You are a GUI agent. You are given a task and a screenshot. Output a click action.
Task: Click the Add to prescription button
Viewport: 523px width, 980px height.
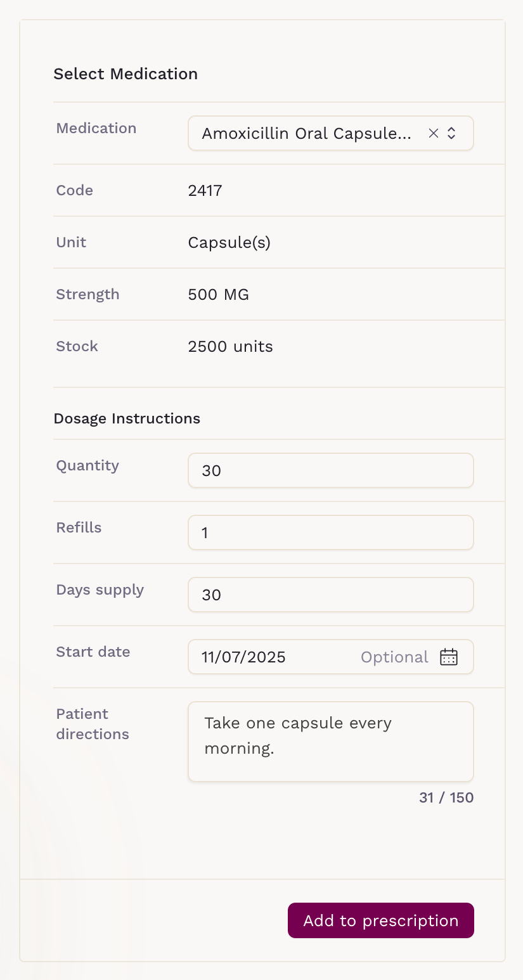380,920
